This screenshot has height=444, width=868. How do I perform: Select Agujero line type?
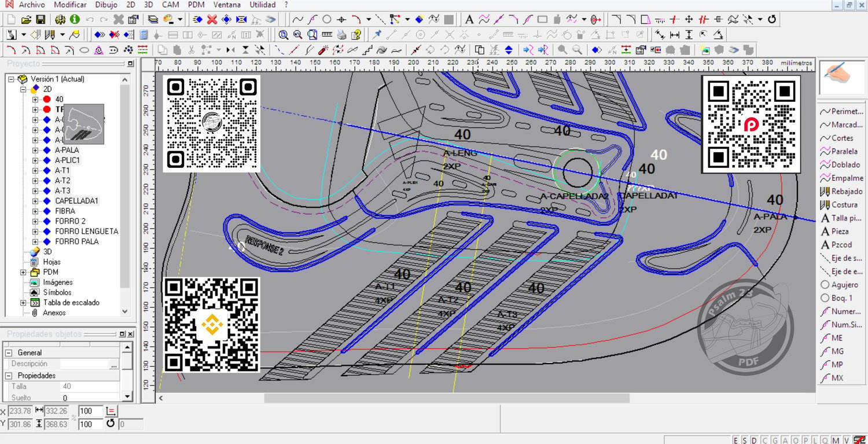840,285
